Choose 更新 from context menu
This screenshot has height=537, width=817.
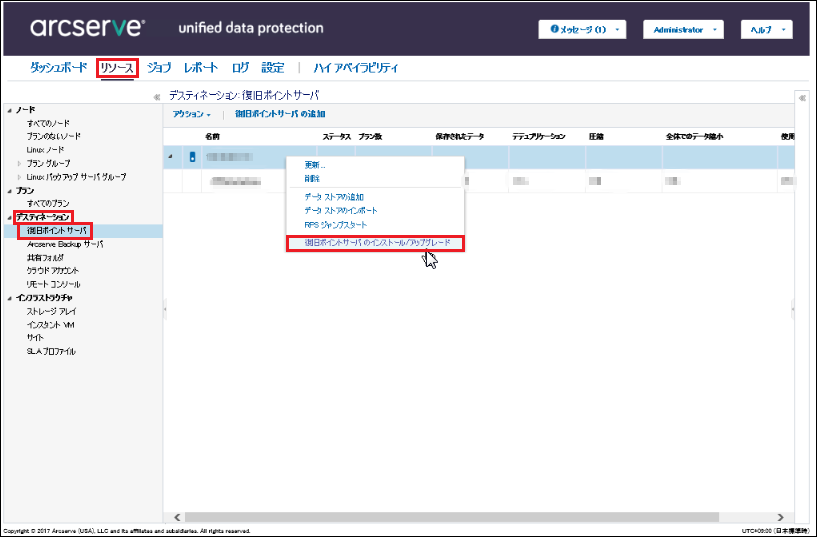pos(315,165)
